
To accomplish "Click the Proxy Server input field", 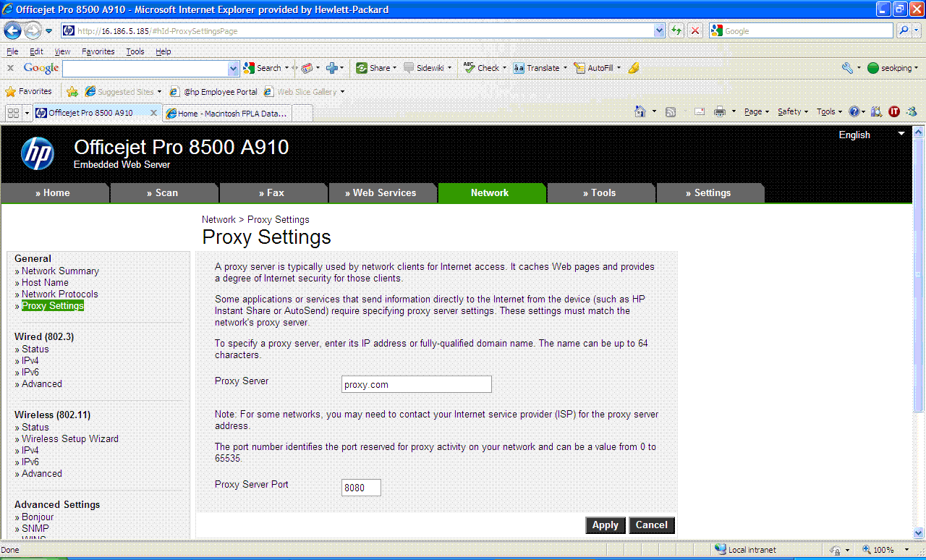I will tap(417, 384).
